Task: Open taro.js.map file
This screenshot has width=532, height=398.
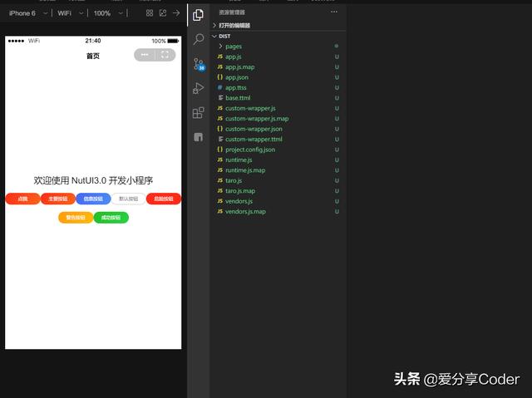Action: (278, 191)
